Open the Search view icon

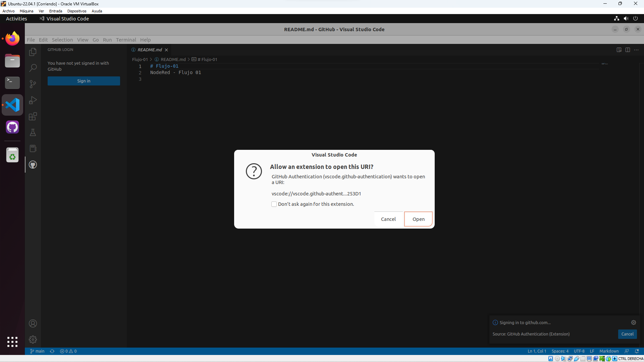pos(33,68)
